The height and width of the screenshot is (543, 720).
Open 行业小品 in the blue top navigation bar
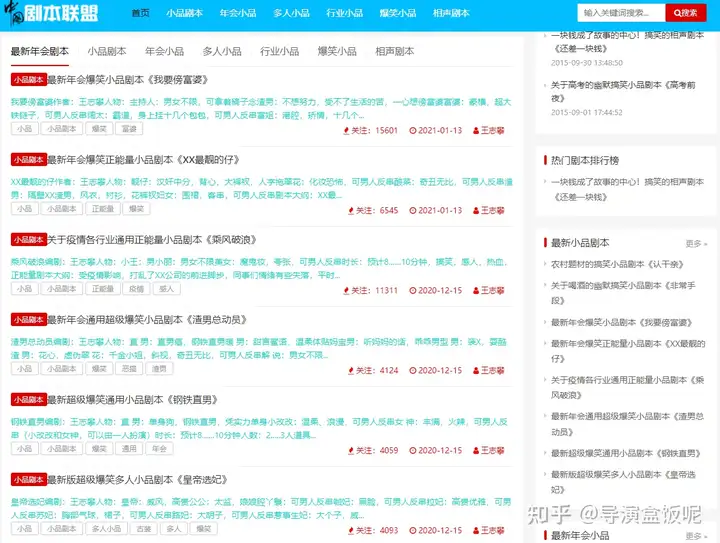pos(344,13)
